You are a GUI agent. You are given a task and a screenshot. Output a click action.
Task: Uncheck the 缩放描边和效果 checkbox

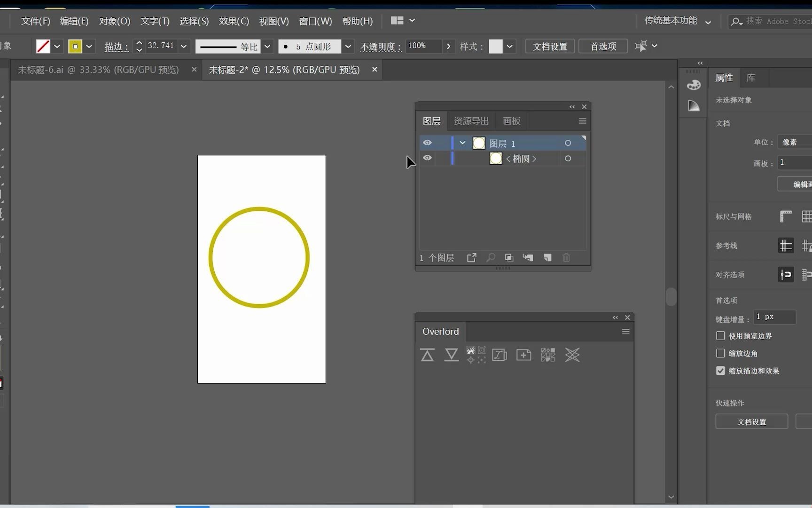pyautogui.click(x=720, y=371)
